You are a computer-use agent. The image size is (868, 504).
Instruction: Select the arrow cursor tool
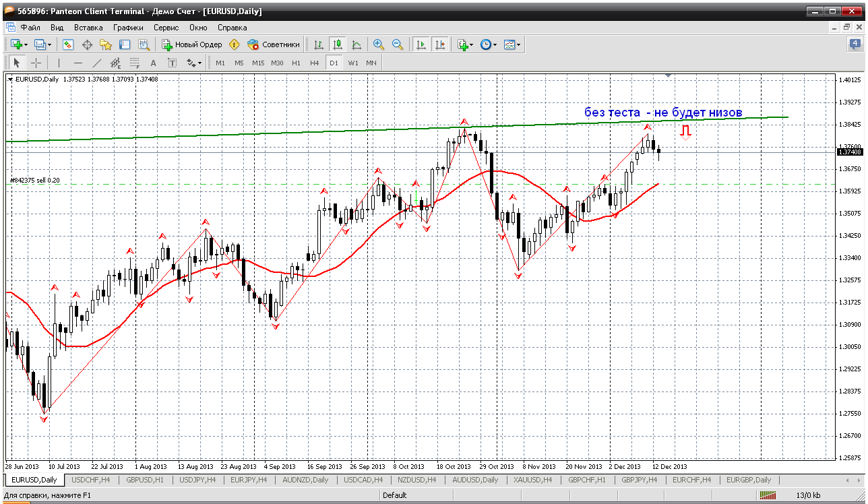tap(17, 63)
